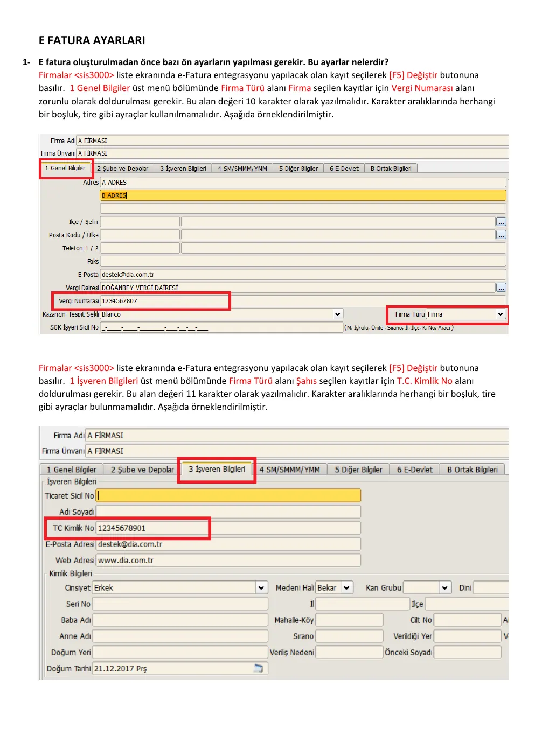Select the 3 İşveren Bilgileri tab in the lower form

click(x=217, y=469)
